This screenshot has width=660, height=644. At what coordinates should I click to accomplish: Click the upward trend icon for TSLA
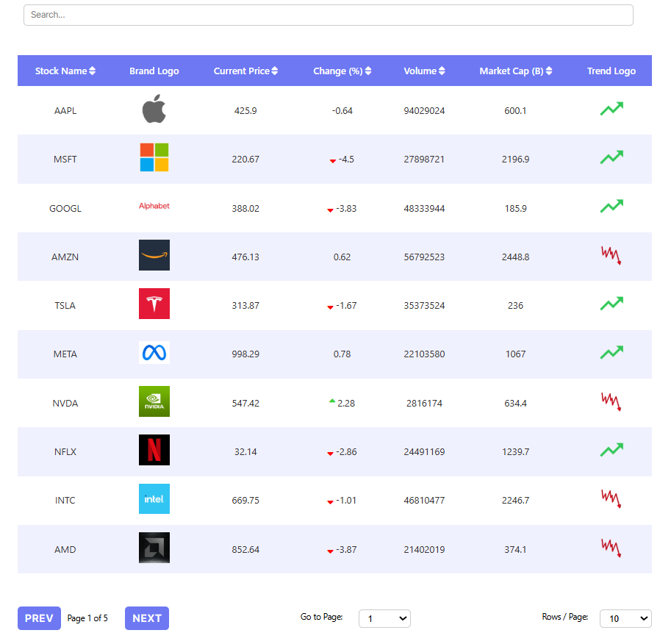(x=611, y=304)
